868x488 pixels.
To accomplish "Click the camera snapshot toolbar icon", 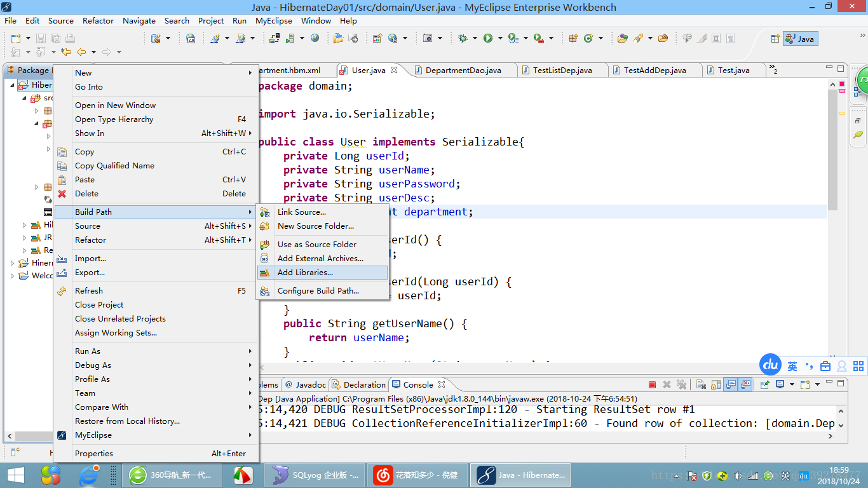I will pos(428,38).
